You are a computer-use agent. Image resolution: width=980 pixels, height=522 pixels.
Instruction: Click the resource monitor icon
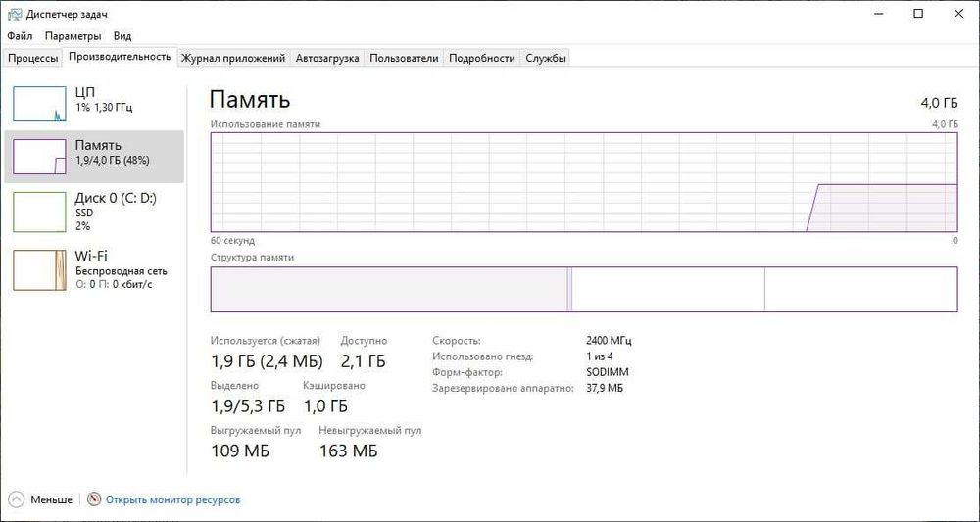[x=94, y=499]
